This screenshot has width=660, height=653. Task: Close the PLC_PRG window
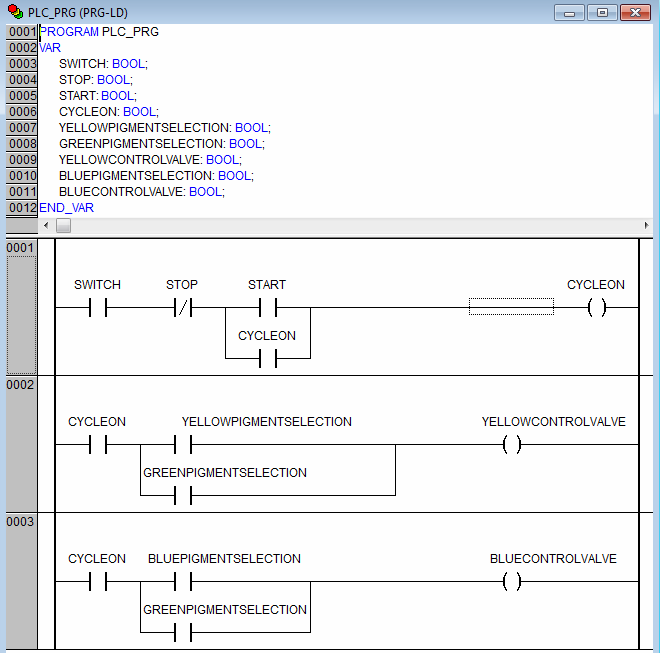[636, 13]
